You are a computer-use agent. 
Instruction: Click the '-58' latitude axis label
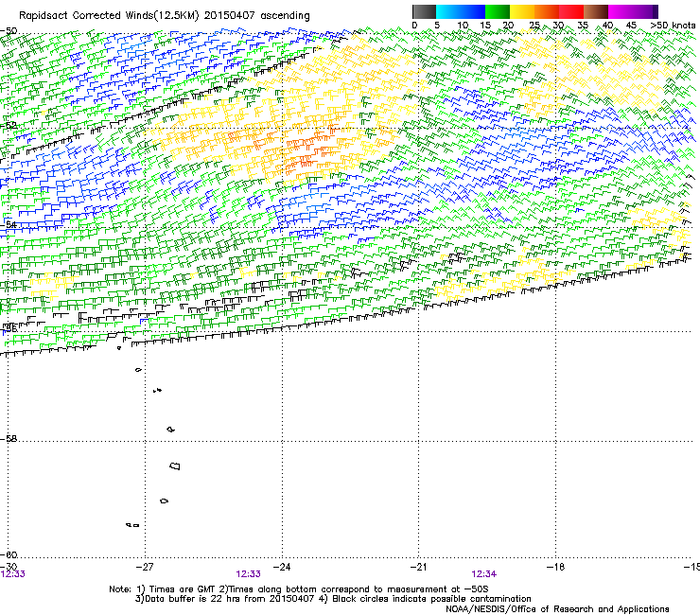point(9,439)
